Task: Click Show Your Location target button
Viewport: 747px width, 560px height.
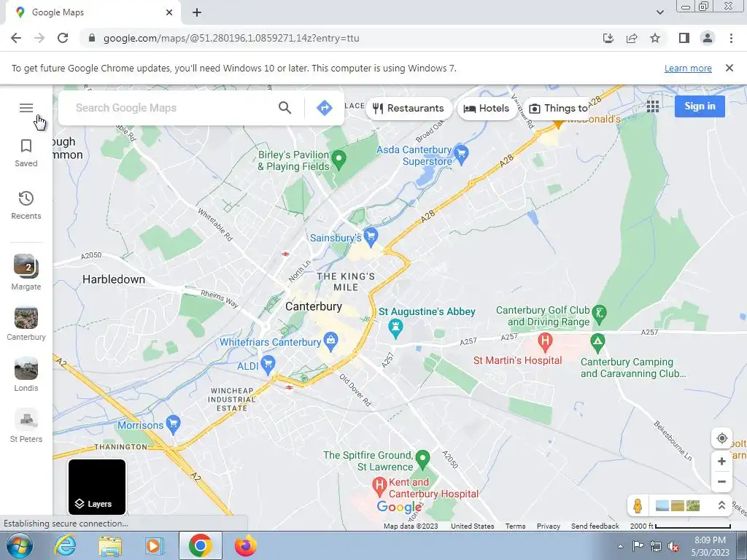Action: point(721,438)
